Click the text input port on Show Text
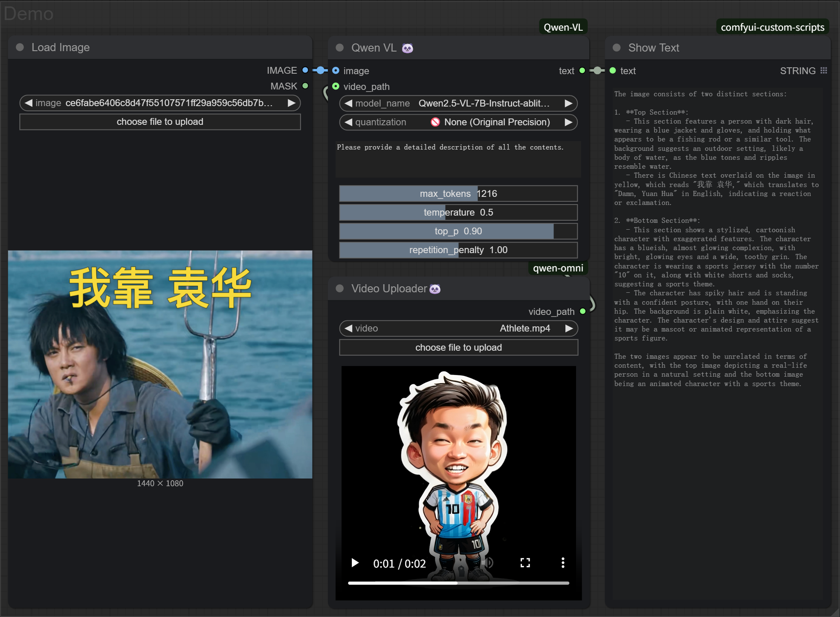This screenshot has width=840, height=617. tap(613, 71)
